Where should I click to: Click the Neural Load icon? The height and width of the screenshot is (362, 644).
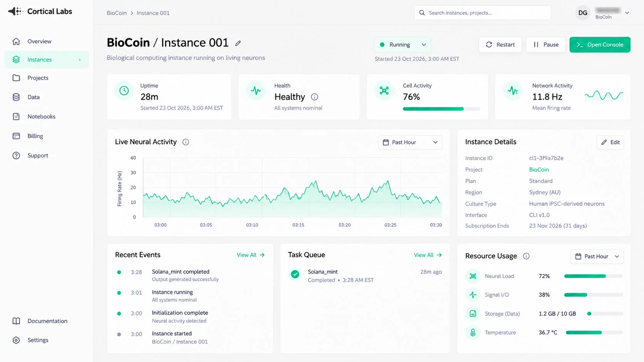[473, 276]
